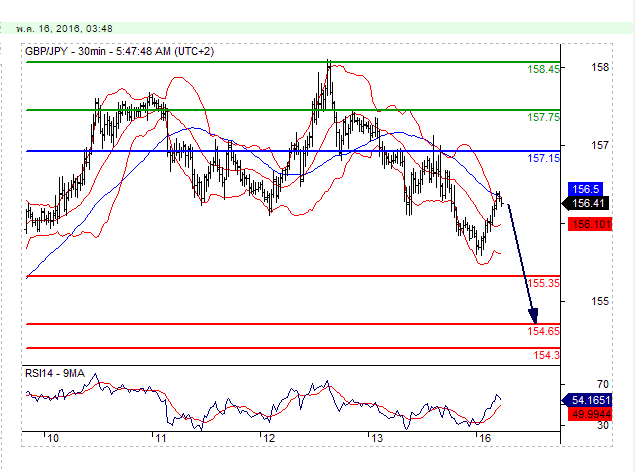This screenshot has width=635, height=471.
Task: Click the blue 156.5 price tag
Action: tap(586, 189)
